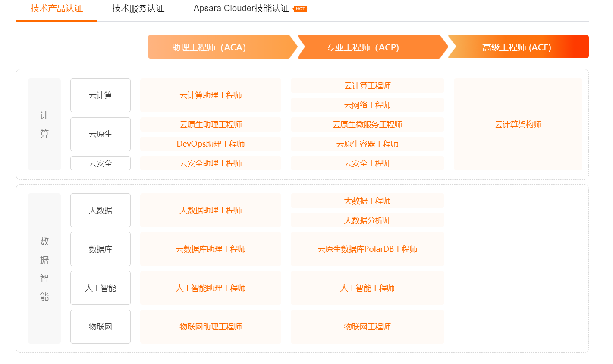Open 物联网助理工程师 certification
Screen dimensions: 613x364
click(211, 327)
